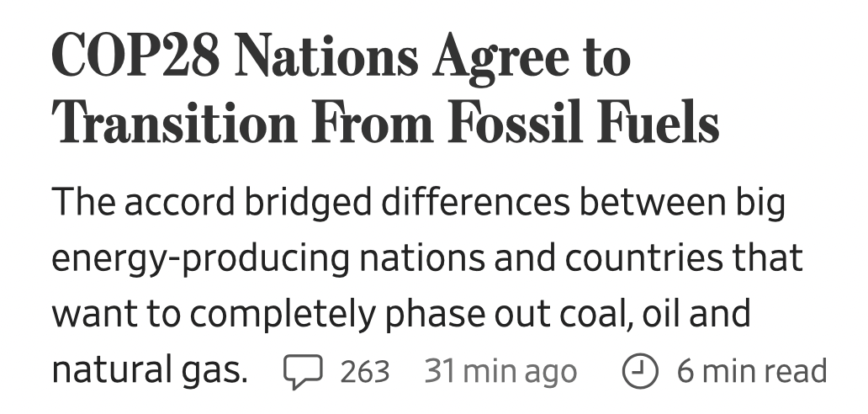Open the COP28 Nations Agree headline
The width and height of the screenshot is (868, 414).
tap(385, 90)
